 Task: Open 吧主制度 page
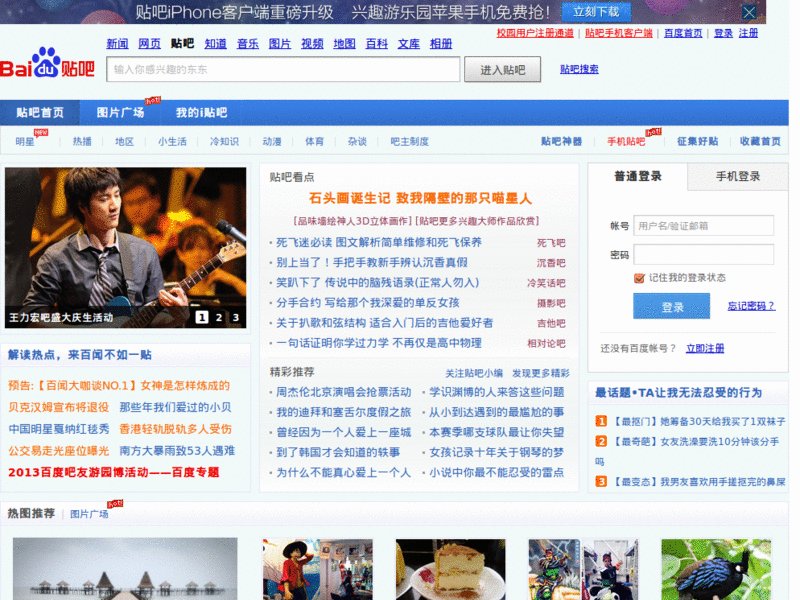pos(410,141)
